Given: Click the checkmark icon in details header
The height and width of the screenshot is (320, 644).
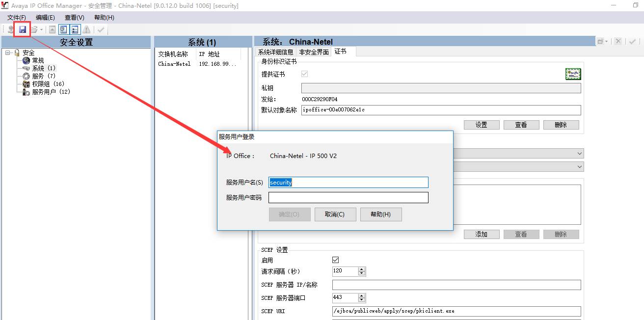Looking at the screenshot, I should pyautogui.click(x=633, y=42).
